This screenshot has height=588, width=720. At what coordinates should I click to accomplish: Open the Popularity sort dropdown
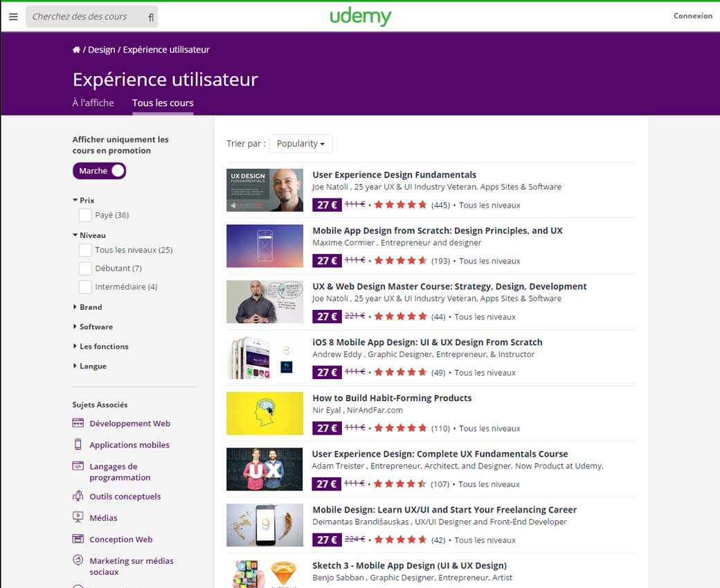[x=300, y=144]
